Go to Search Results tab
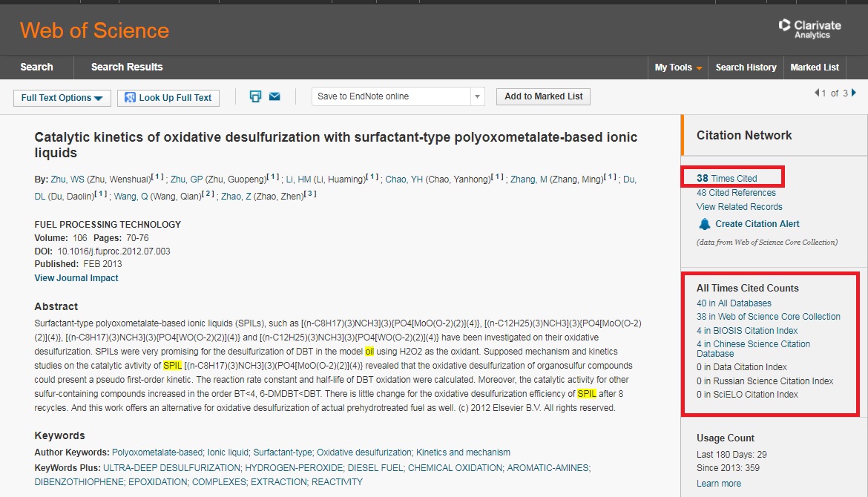Viewport: 868px width, 497px height. 127,67
